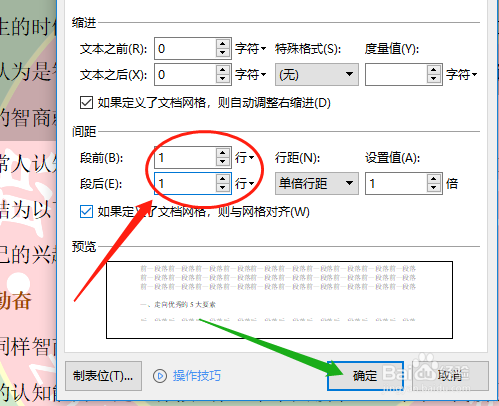Click the 度量值(Y) input field

click(396, 74)
